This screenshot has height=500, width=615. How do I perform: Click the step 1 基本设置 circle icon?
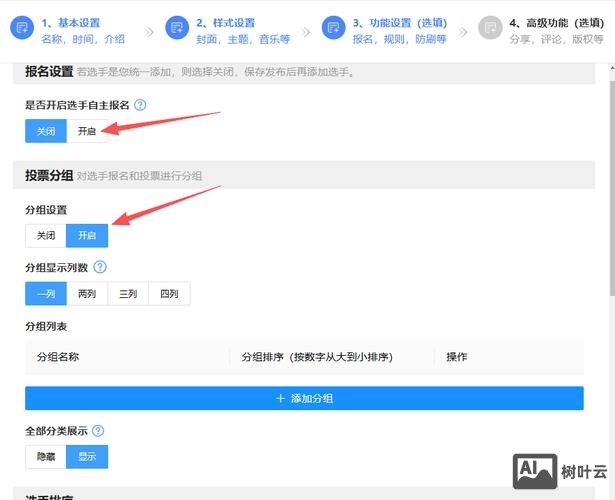point(22,28)
